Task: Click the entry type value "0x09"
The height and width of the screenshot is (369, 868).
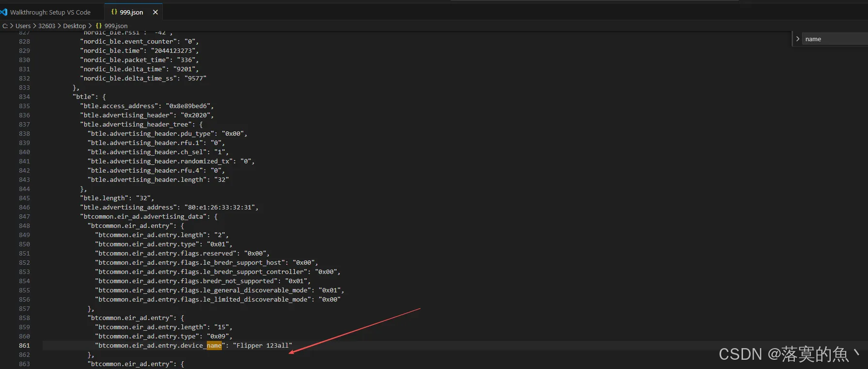Action: (x=218, y=336)
